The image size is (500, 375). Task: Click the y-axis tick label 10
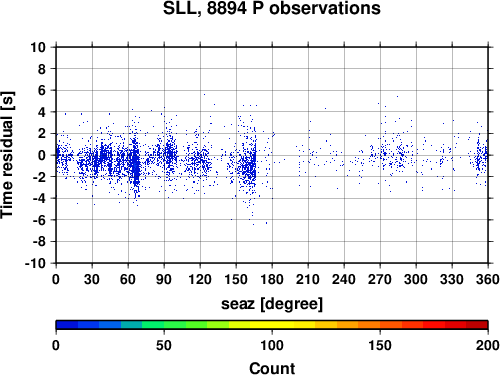(x=38, y=47)
